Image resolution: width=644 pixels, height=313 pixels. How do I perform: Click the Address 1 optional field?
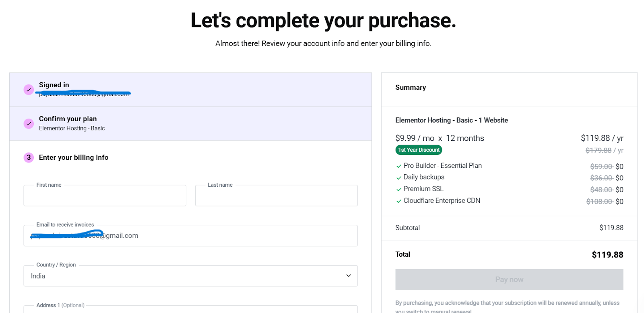pyautogui.click(x=190, y=309)
